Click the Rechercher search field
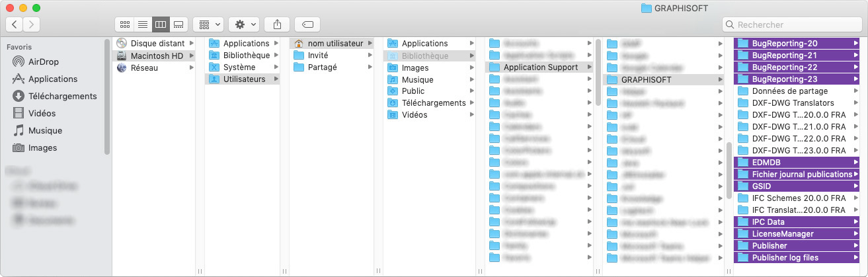Viewport: 868px width, 277px height. [x=791, y=24]
